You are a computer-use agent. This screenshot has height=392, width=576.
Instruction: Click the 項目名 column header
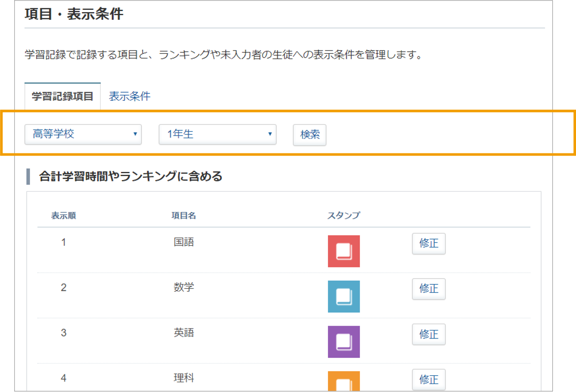point(184,216)
